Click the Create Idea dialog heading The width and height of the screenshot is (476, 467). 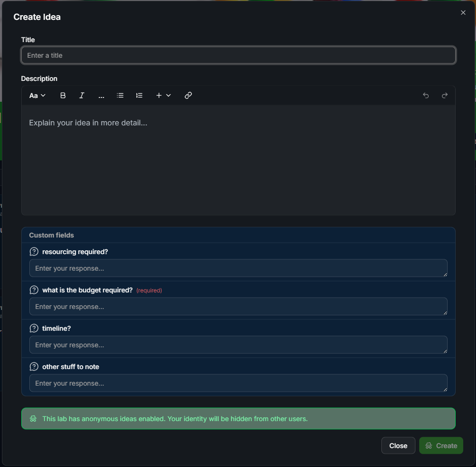[x=37, y=17]
